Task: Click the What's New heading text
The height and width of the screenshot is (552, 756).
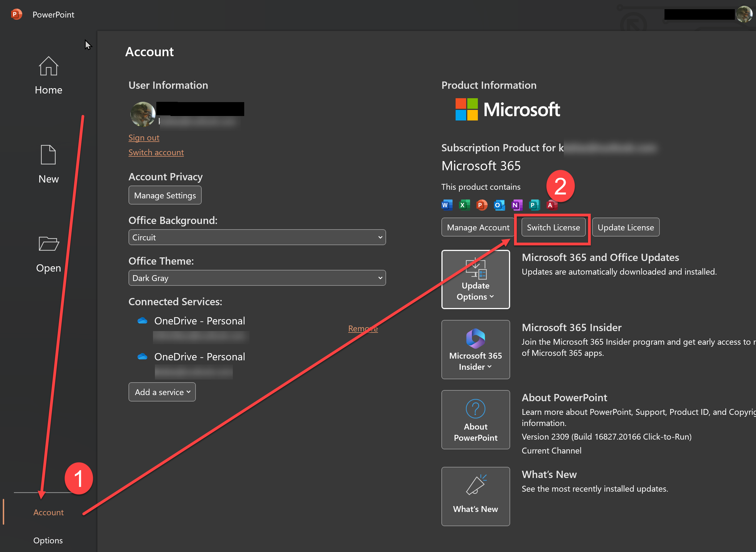Action: pyautogui.click(x=549, y=474)
